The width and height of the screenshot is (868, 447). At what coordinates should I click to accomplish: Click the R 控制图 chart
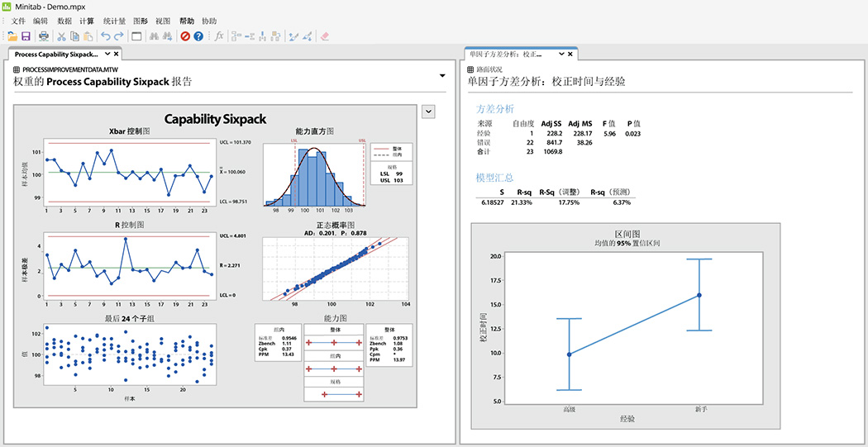click(x=129, y=265)
